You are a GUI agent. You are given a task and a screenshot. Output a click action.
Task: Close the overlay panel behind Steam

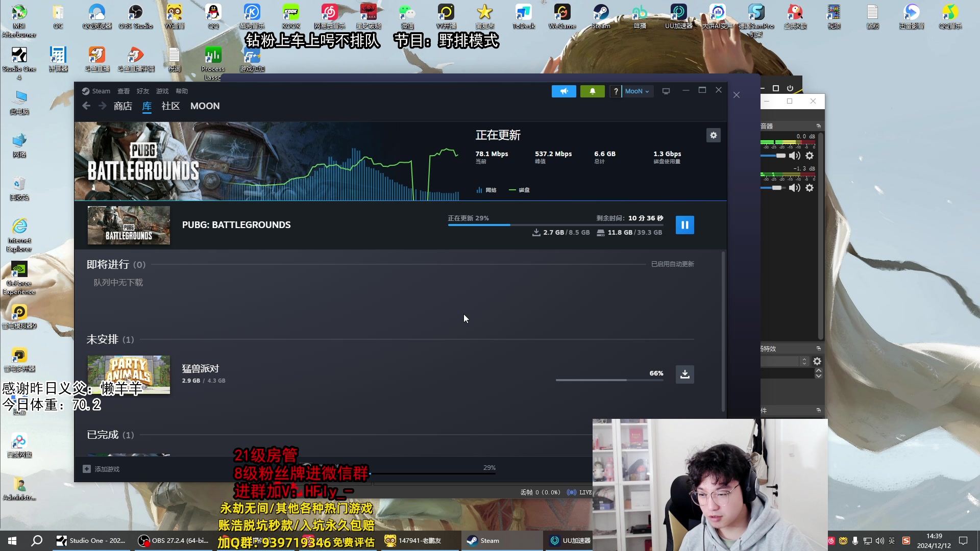tap(736, 95)
